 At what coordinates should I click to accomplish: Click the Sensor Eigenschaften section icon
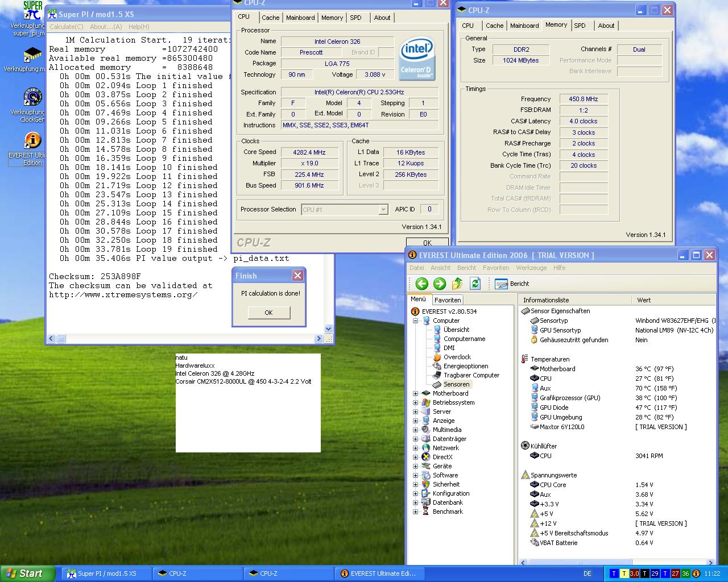(525, 311)
